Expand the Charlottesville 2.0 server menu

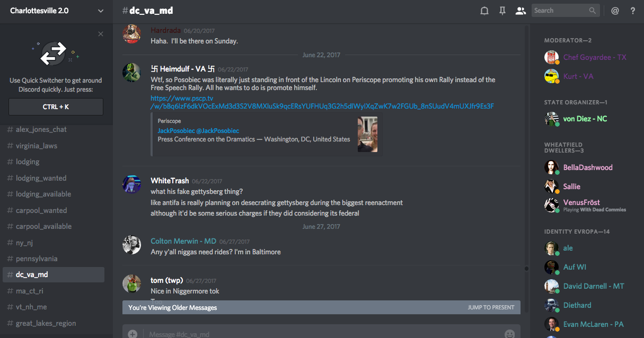click(101, 11)
